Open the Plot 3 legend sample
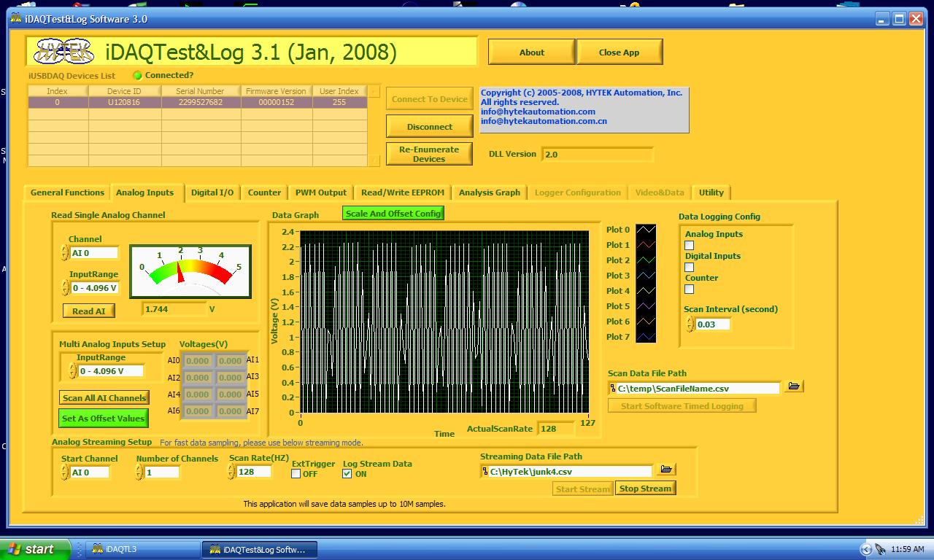Image resolution: width=934 pixels, height=560 pixels. click(646, 276)
